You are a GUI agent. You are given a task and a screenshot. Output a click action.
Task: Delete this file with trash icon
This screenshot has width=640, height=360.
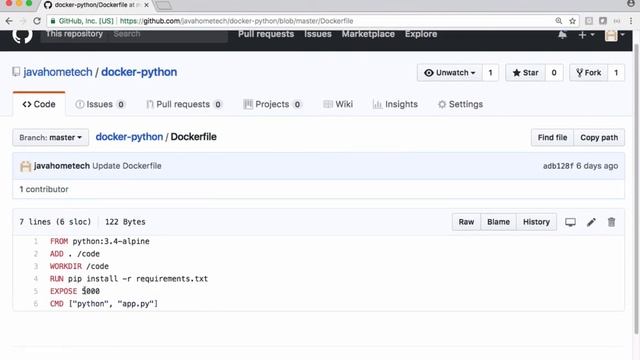tap(611, 222)
